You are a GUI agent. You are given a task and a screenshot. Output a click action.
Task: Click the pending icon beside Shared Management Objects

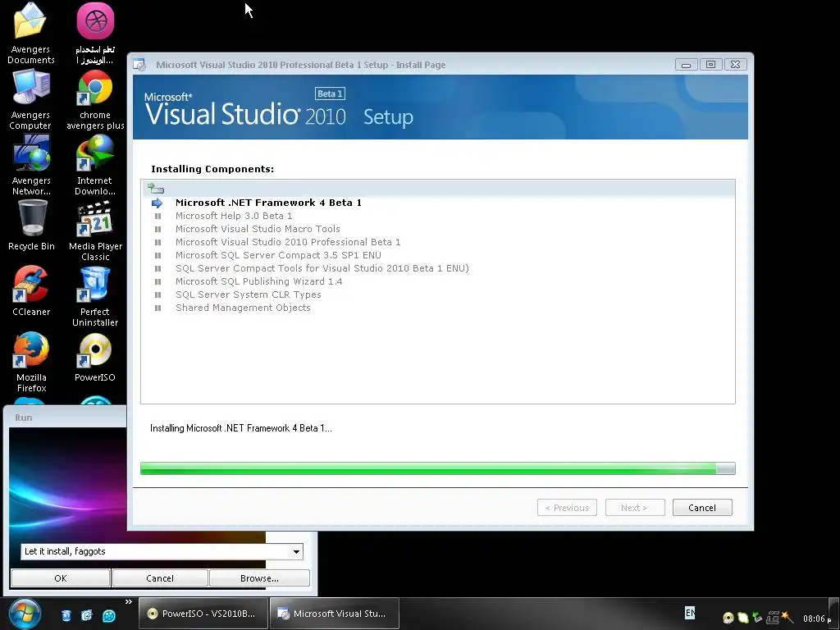coord(157,308)
